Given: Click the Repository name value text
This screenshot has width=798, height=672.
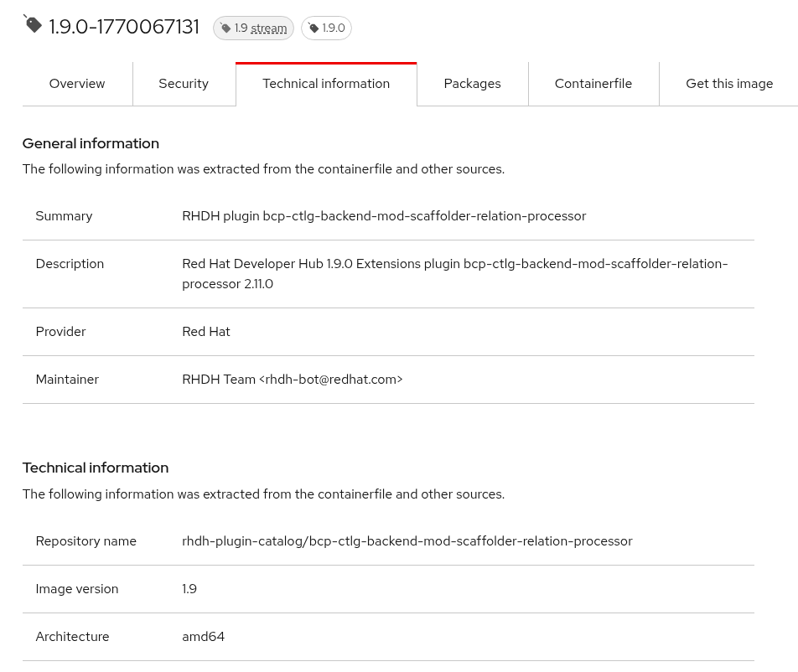Looking at the screenshot, I should coord(407,541).
